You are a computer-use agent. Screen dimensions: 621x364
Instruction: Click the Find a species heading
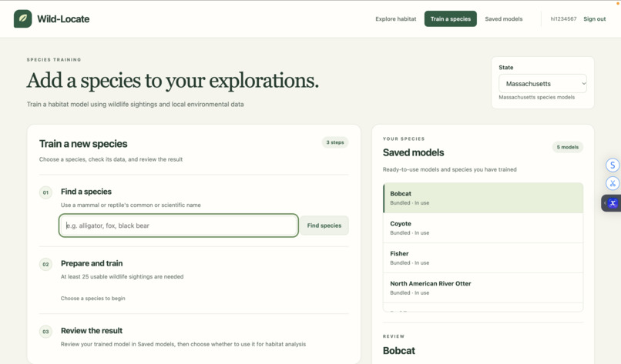86,192
